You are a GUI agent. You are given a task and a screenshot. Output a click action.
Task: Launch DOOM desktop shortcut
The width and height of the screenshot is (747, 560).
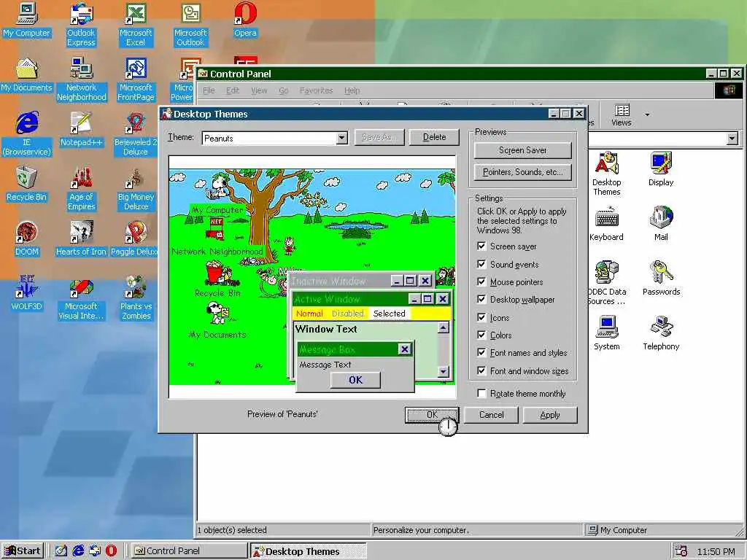(x=27, y=239)
